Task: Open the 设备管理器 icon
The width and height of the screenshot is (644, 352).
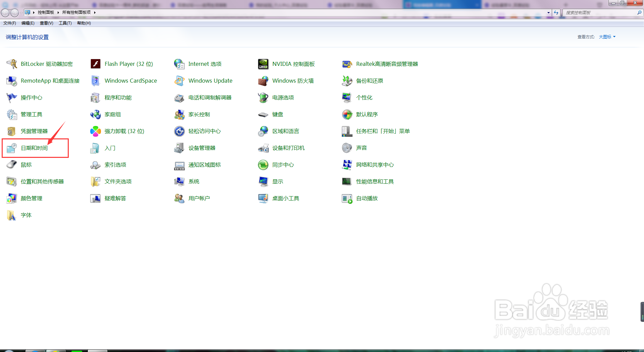Action: tap(179, 148)
